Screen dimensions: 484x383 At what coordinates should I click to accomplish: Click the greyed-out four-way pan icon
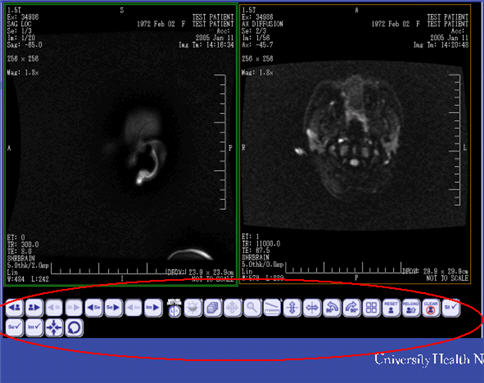[x=233, y=308]
